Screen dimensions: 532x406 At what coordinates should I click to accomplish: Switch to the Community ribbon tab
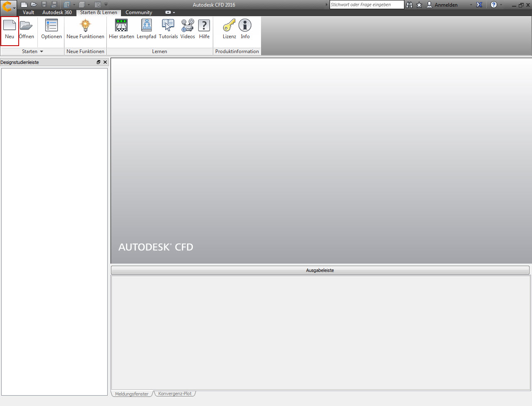[x=139, y=12]
